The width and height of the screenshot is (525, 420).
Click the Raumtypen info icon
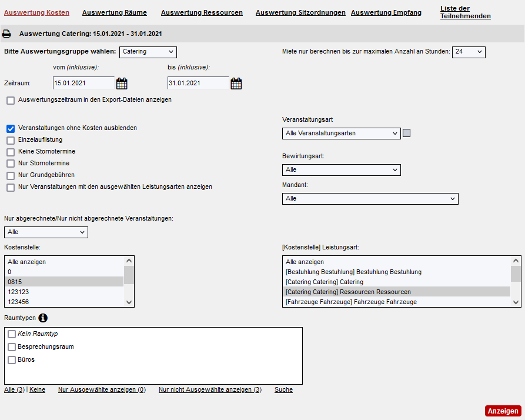(43, 318)
